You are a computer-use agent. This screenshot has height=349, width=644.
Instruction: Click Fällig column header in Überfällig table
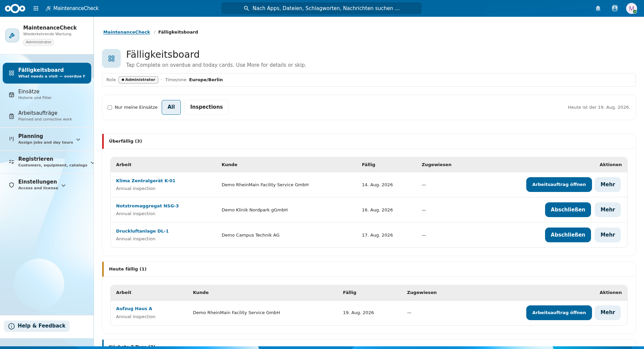click(368, 165)
